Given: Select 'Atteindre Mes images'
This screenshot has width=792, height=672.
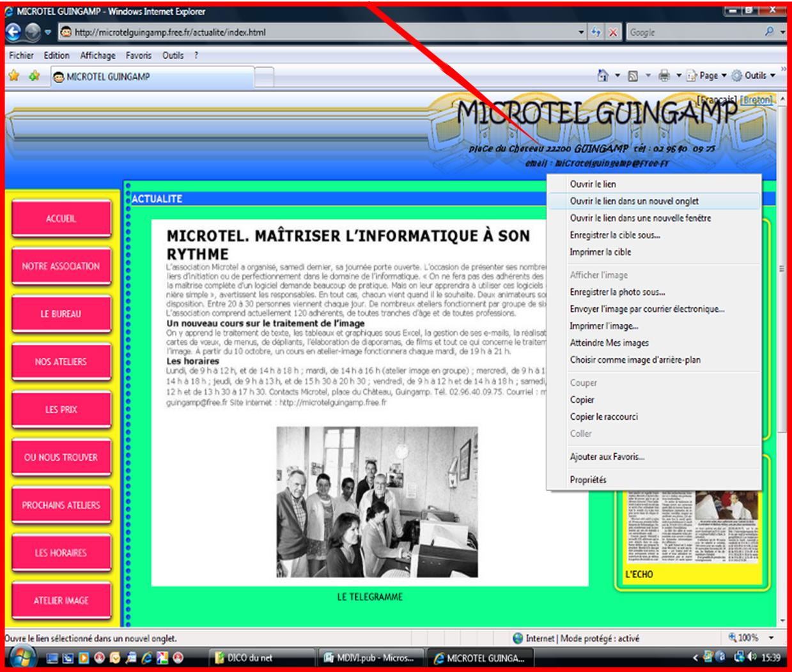Looking at the screenshot, I should tap(654, 342).
